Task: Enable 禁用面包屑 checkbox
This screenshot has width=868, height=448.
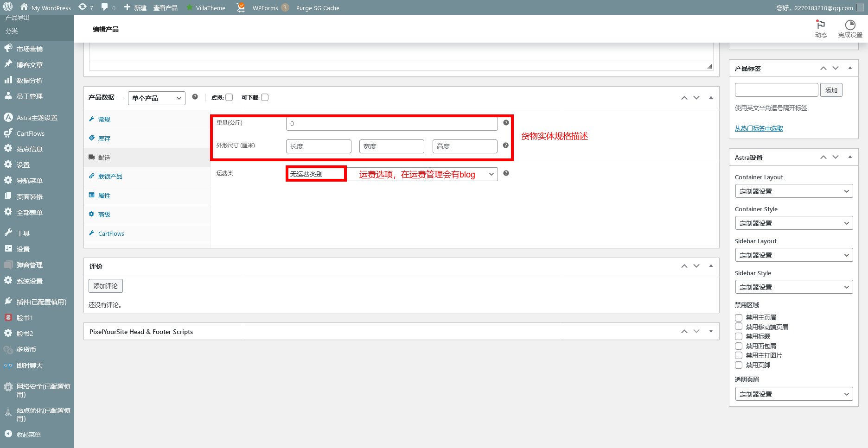Action: [x=739, y=346]
